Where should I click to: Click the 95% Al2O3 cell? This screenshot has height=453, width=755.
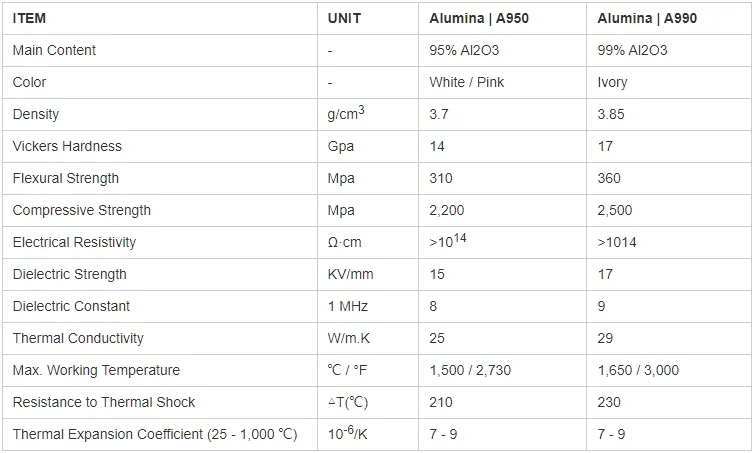464,50
